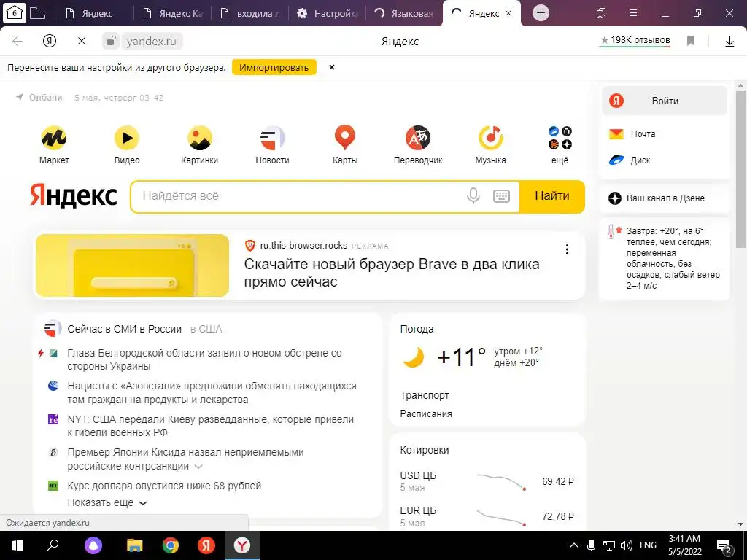The image size is (747, 560).
Task: Open the USD ЦБ quote row
Action: point(487,481)
